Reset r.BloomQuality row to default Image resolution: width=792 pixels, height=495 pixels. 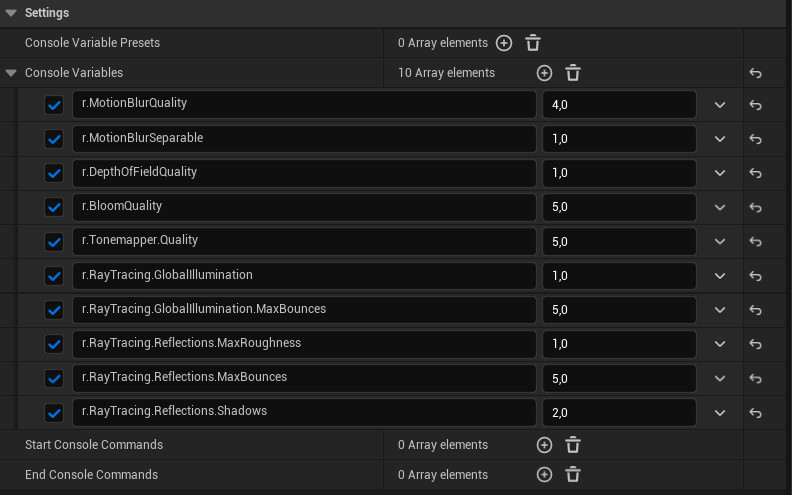756,207
